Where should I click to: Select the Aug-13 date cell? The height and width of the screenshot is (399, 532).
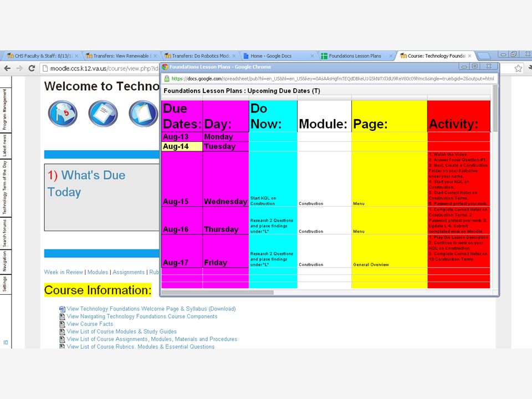[182, 137]
